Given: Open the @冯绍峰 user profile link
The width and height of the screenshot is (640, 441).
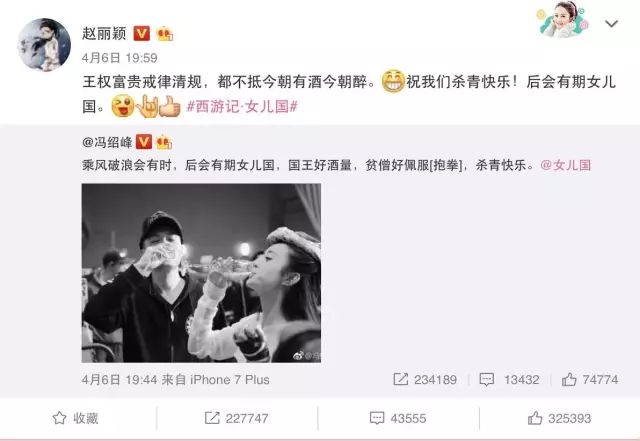Looking at the screenshot, I should (107, 142).
